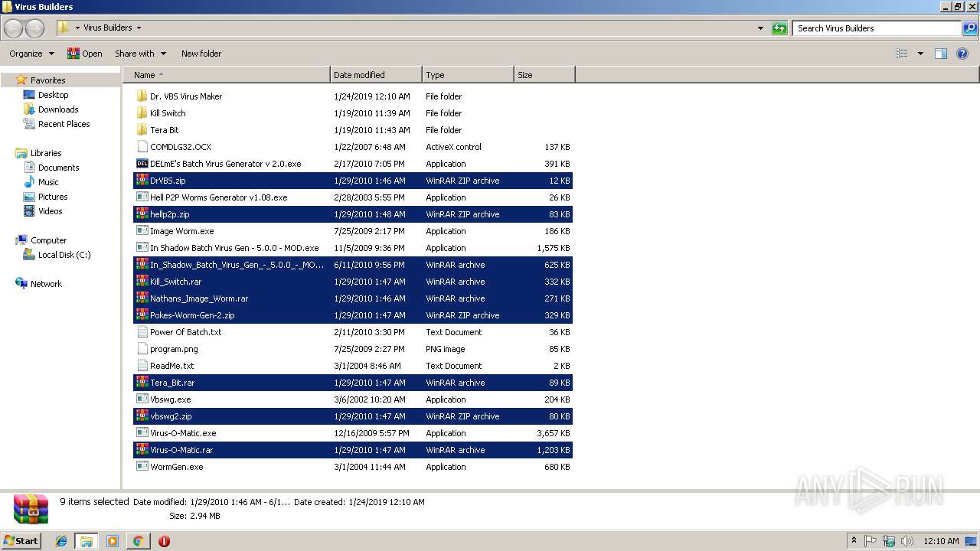Image resolution: width=980 pixels, height=551 pixels.
Task: Click the Kill_Switch.rar archive icon
Action: (142, 282)
